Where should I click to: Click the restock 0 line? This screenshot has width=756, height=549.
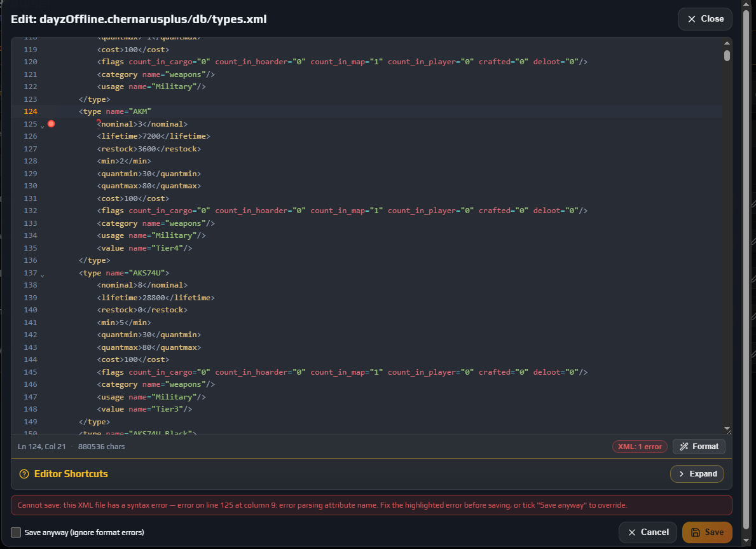point(142,310)
